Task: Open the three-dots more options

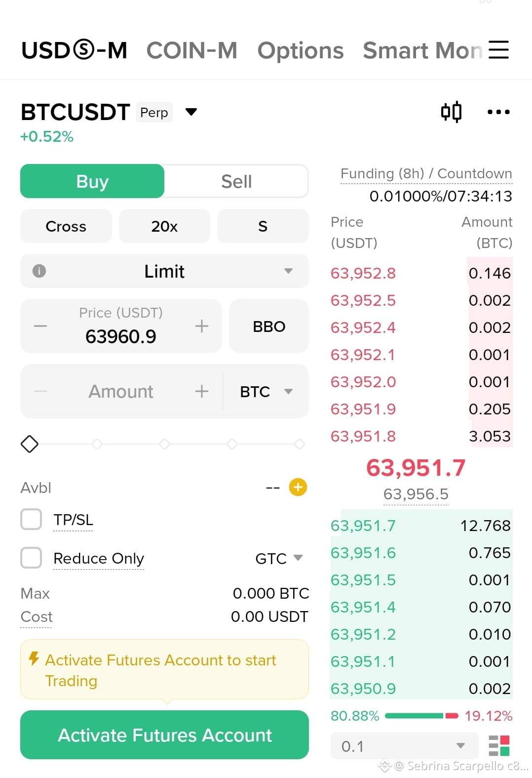Action: (498, 112)
